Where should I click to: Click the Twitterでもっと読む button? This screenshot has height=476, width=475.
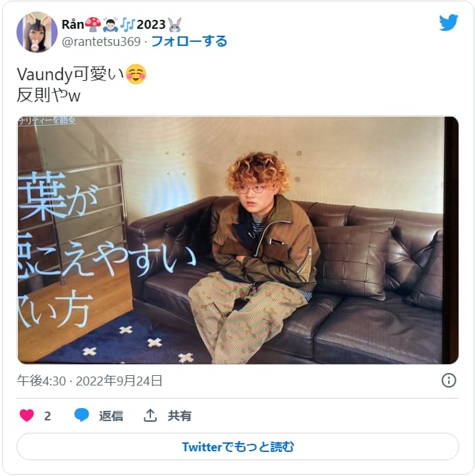click(x=237, y=447)
